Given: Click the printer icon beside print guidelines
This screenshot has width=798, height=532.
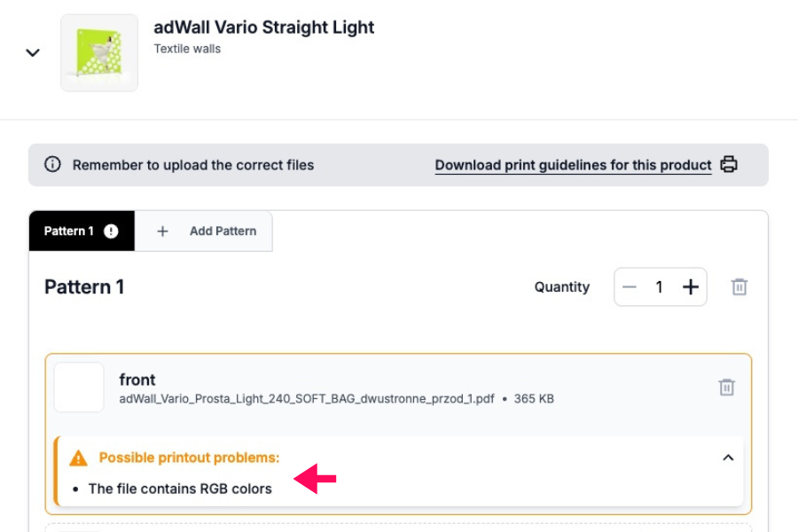Looking at the screenshot, I should (x=729, y=164).
